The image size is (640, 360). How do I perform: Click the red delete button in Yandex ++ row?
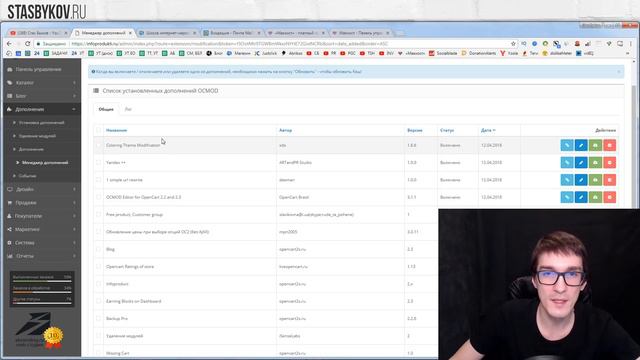click(x=609, y=162)
